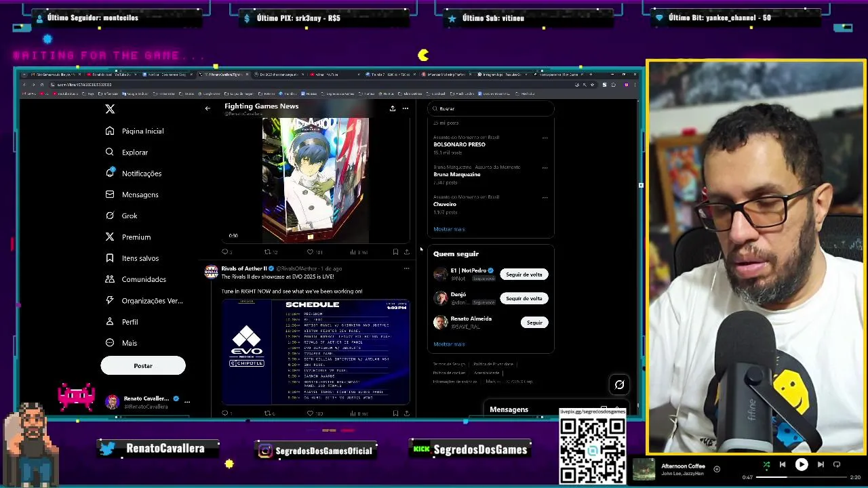Open Renato Cavallera account switcher menu

pyautogui.click(x=148, y=402)
